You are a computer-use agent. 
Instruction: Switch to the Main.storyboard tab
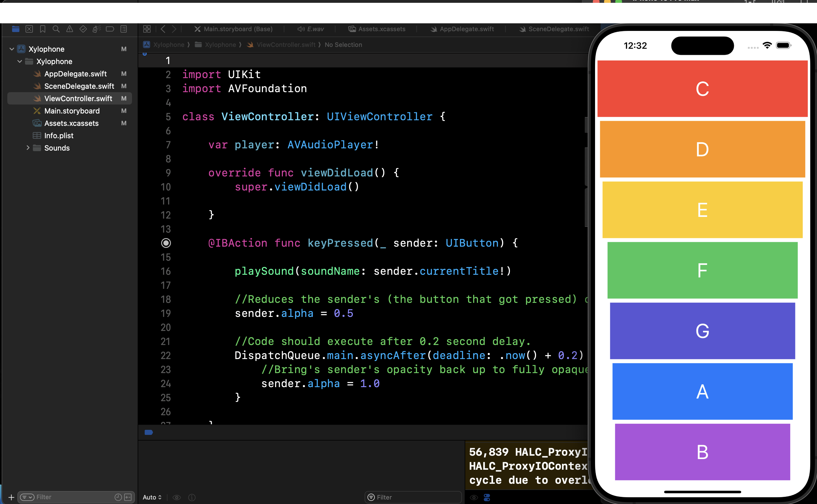tap(237, 29)
